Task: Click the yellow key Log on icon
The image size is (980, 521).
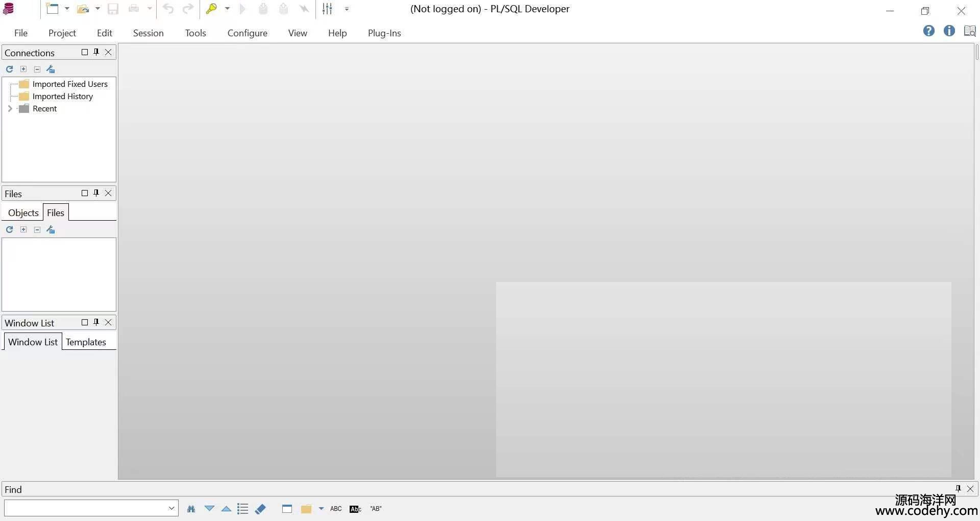Action: pyautogui.click(x=211, y=9)
